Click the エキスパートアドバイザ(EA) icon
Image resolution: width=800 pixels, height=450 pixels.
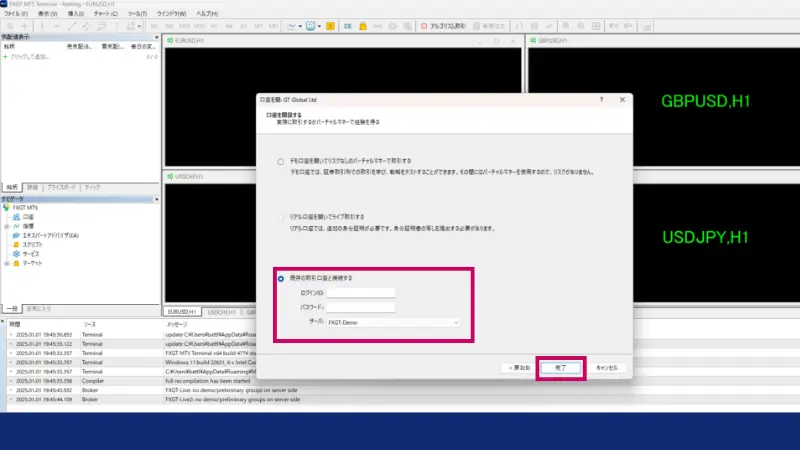coord(14,234)
